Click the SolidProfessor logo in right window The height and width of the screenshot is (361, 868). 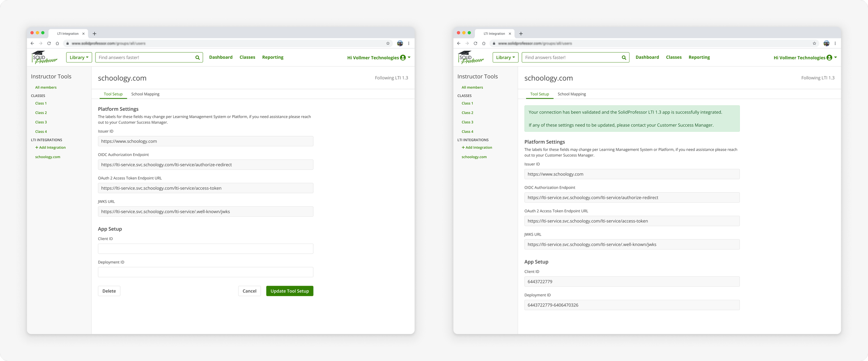(470, 57)
